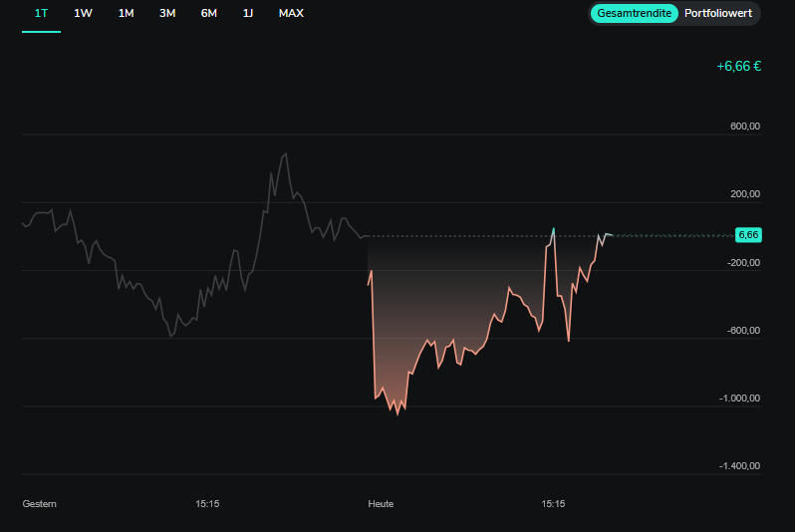Switch chart to Portfoliowert view
This screenshot has height=532, width=795.
coord(718,13)
